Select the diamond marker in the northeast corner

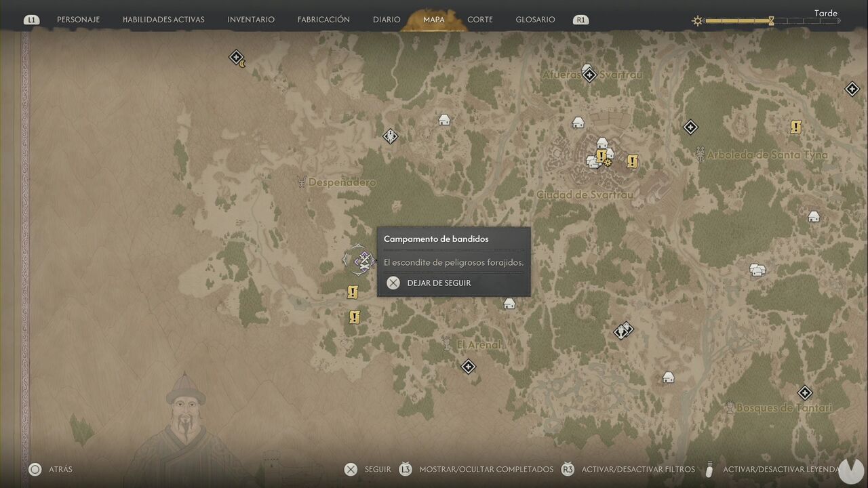[852, 89]
